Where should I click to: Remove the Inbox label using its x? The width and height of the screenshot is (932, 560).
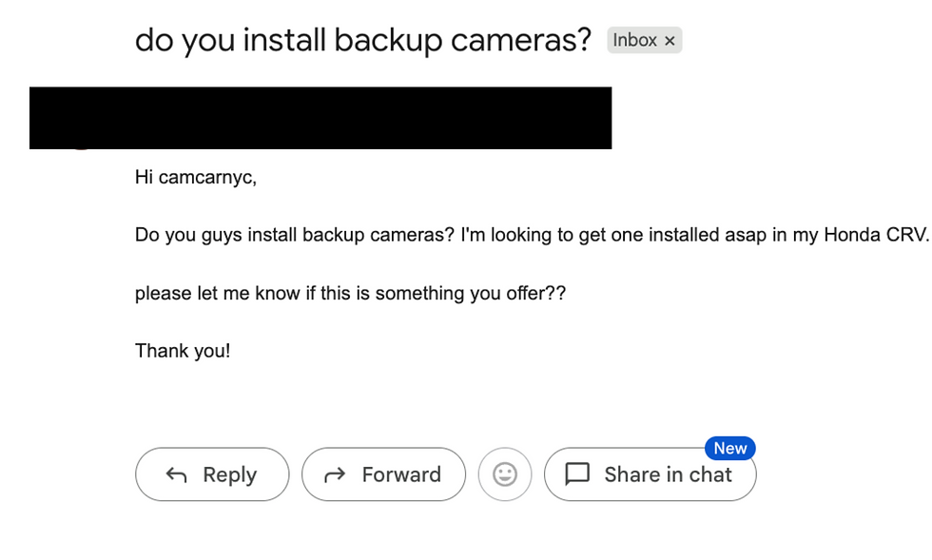click(670, 41)
